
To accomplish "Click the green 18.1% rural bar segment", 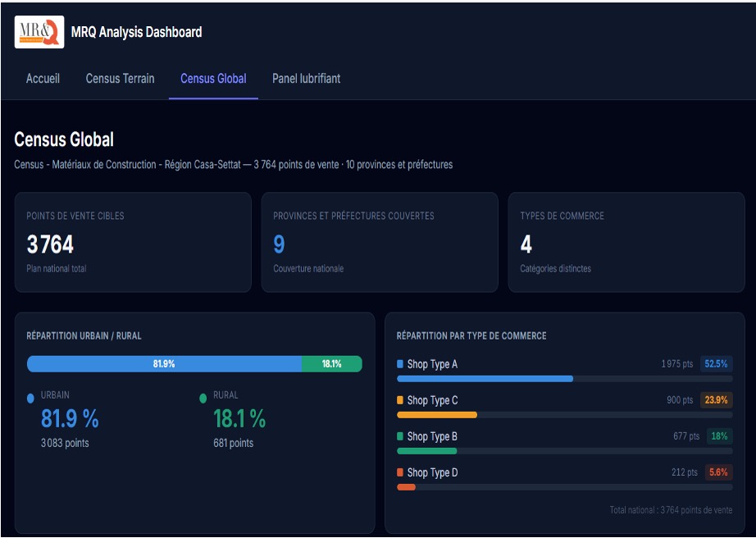I will (x=331, y=364).
